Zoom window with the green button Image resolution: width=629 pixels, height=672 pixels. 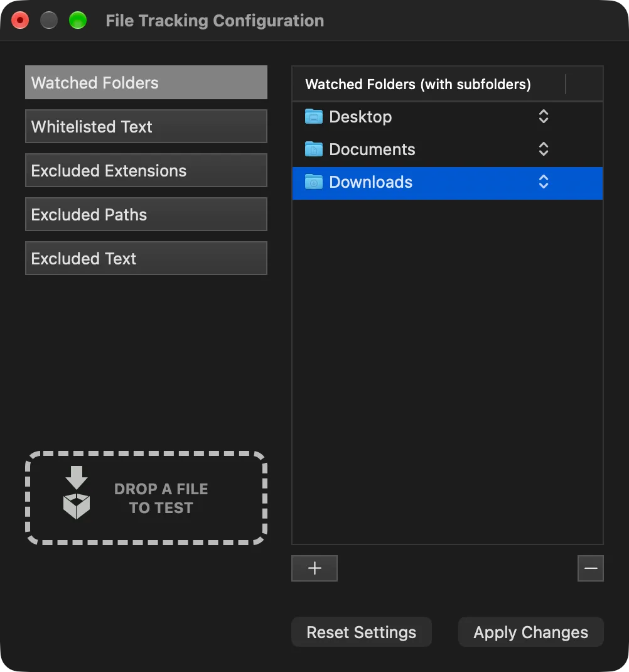78,20
